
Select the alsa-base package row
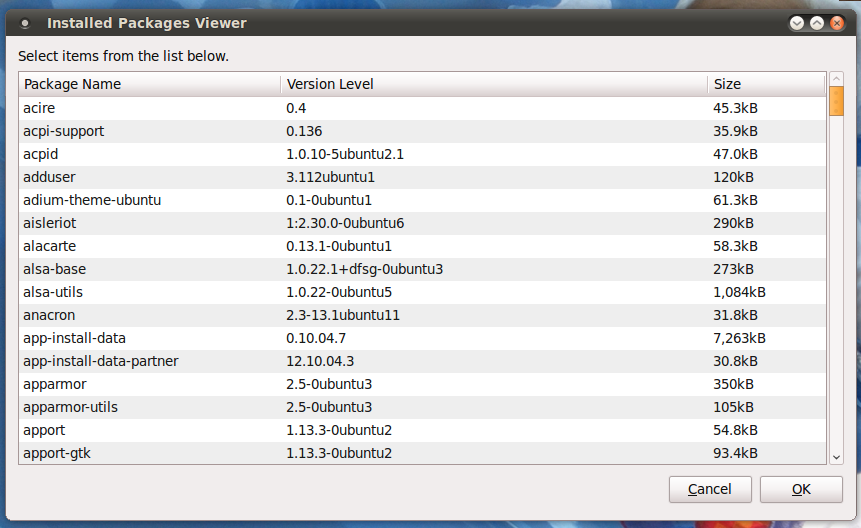tap(423, 269)
